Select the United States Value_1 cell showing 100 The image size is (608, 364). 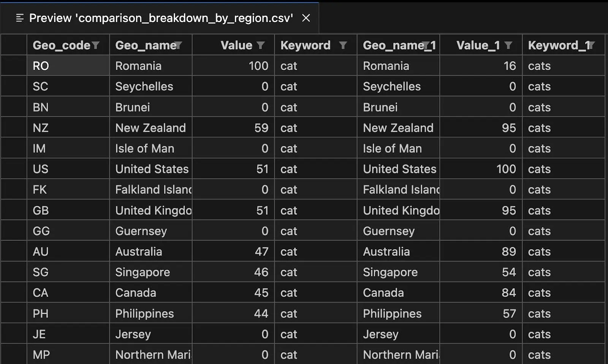point(481,169)
